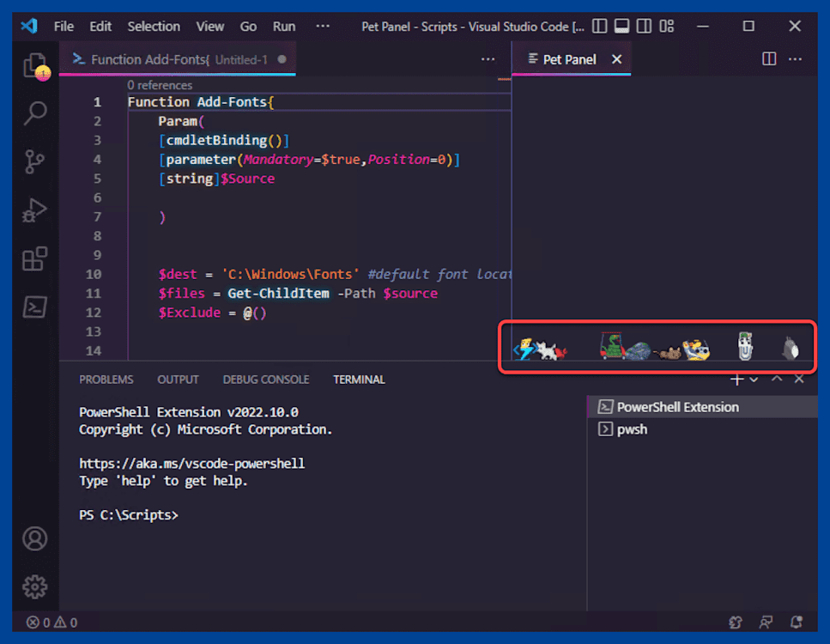Toggle the bottom panel layout button

pos(621,26)
